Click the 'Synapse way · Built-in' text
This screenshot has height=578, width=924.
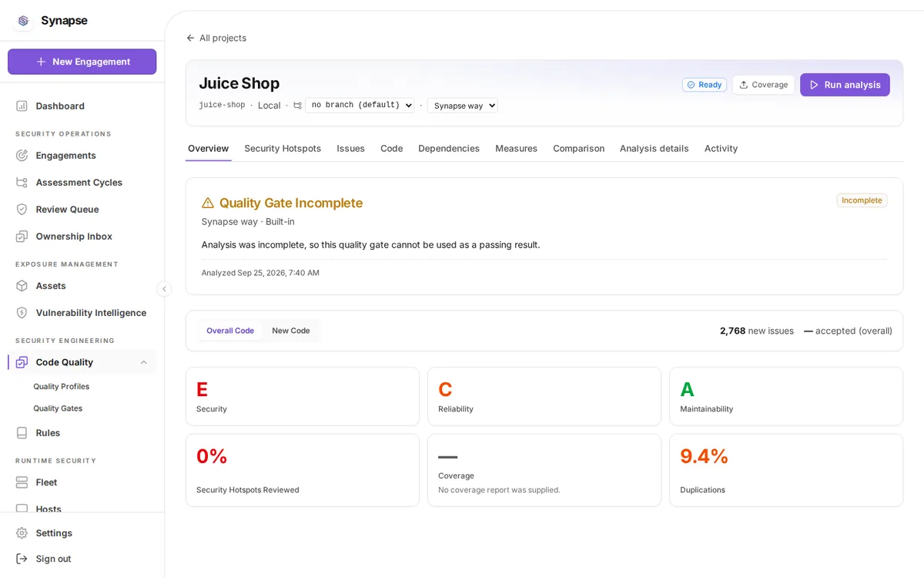tap(248, 222)
